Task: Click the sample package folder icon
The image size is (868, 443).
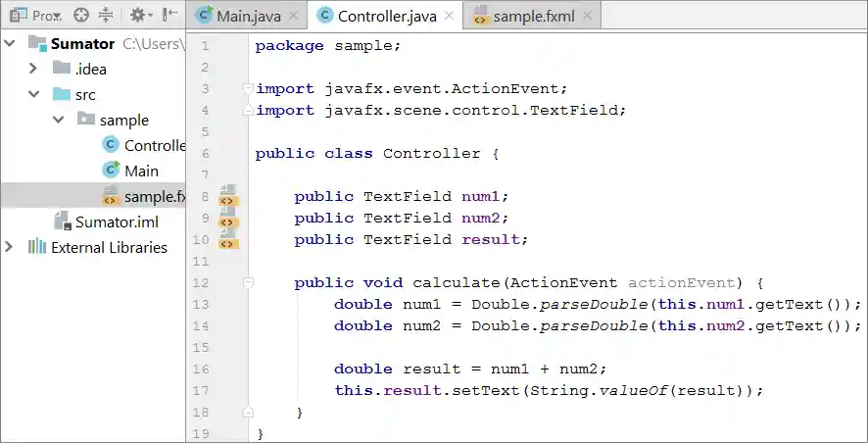Action: coord(86,119)
